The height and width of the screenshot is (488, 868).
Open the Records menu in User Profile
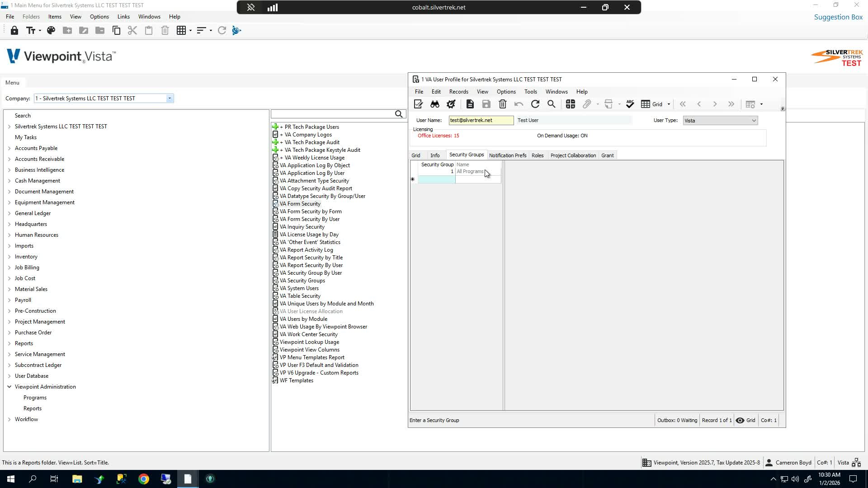[459, 92]
